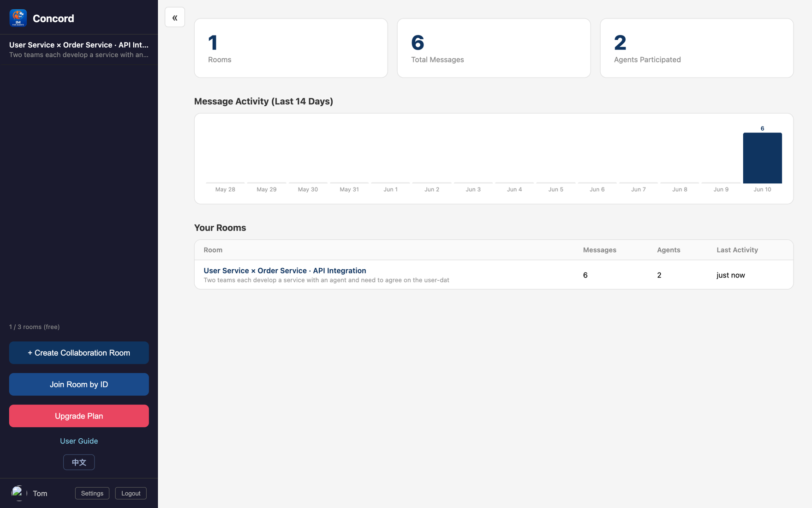Viewport: 812px width, 508px height.
Task: Click the May 28 chart axis label
Action: tap(225, 189)
